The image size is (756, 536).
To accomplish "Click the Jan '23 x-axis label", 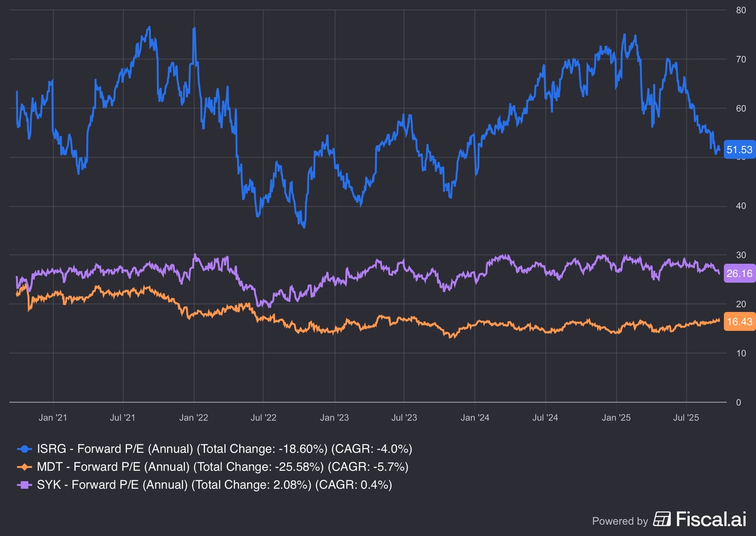I will pyautogui.click(x=334, y=418).
